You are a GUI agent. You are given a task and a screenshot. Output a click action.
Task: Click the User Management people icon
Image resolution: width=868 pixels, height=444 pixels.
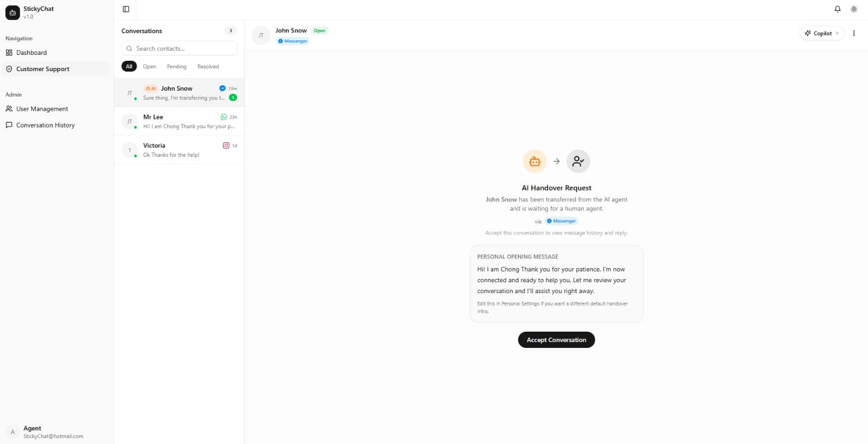click(x=9, y=109)
